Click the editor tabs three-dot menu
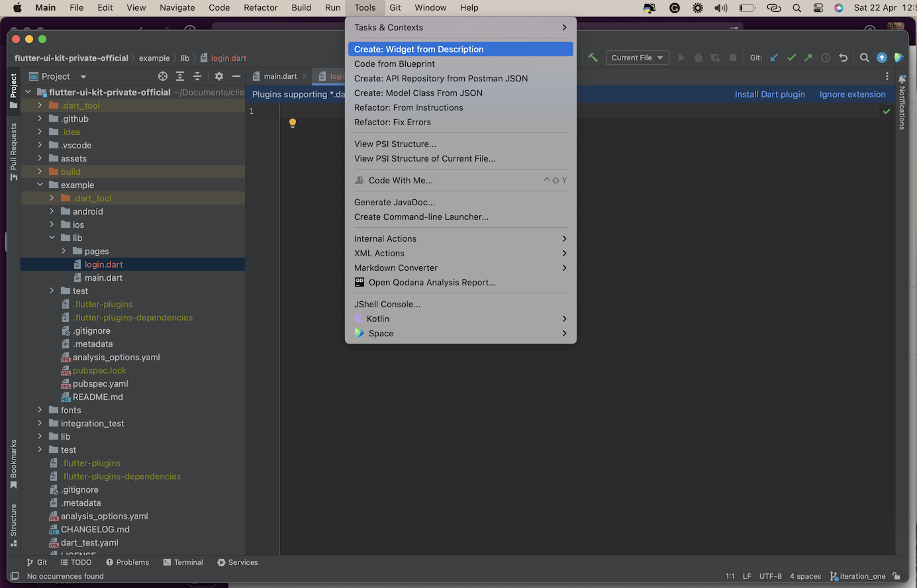Screen dimensions: 917x588 tap(887, 76)
